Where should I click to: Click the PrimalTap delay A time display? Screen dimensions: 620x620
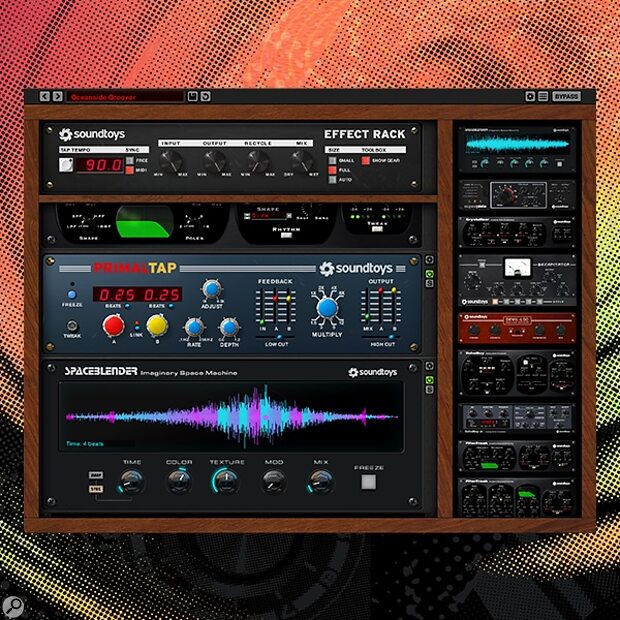(116, 295)
